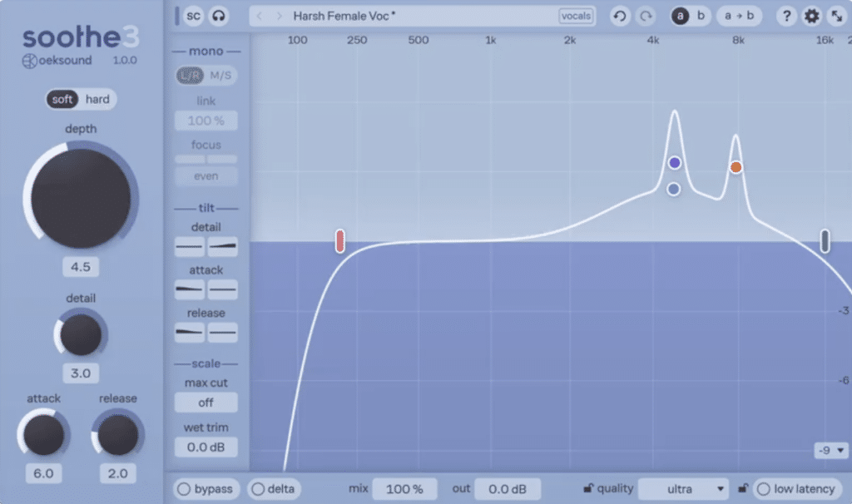
Task: Click attack value 6.0 field
Action: pos(43,473)
